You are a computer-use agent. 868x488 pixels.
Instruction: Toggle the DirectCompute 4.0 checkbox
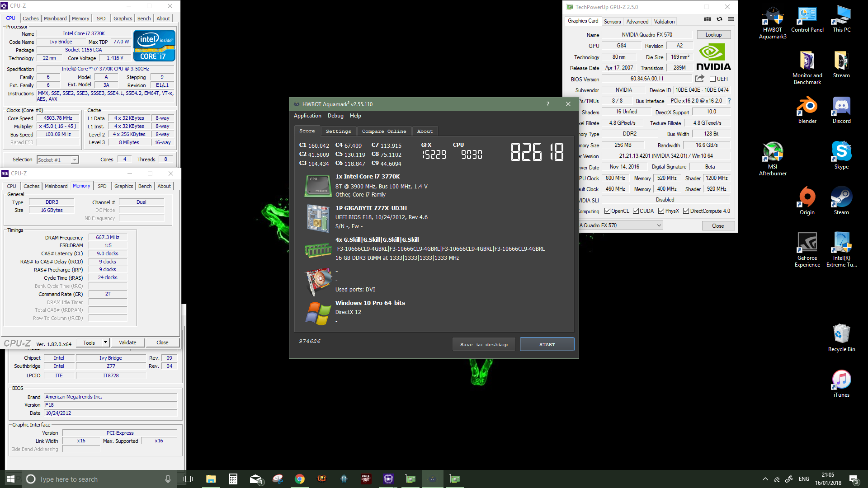click(x=686, y=211)
